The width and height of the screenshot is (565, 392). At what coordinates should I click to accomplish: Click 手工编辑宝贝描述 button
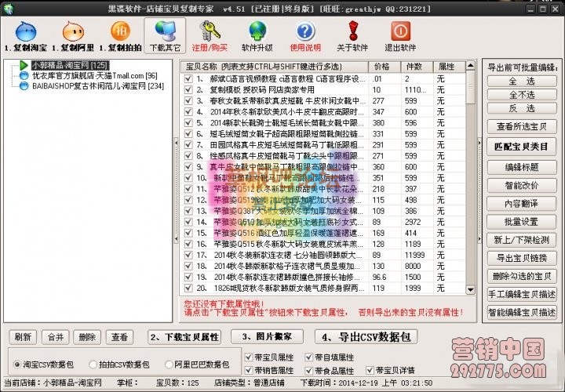pyautogui.click(x=521, y=294)
